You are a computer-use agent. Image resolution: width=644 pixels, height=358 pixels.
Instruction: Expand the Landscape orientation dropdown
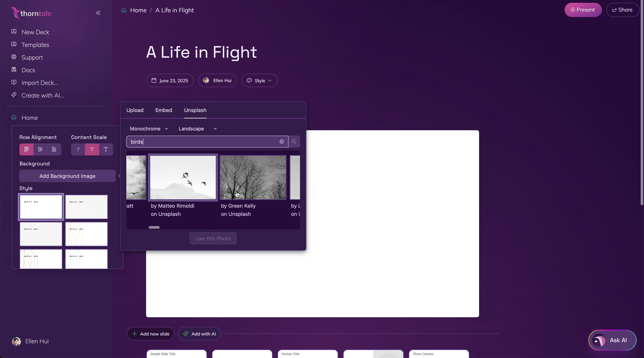click(x=198, y=129)
